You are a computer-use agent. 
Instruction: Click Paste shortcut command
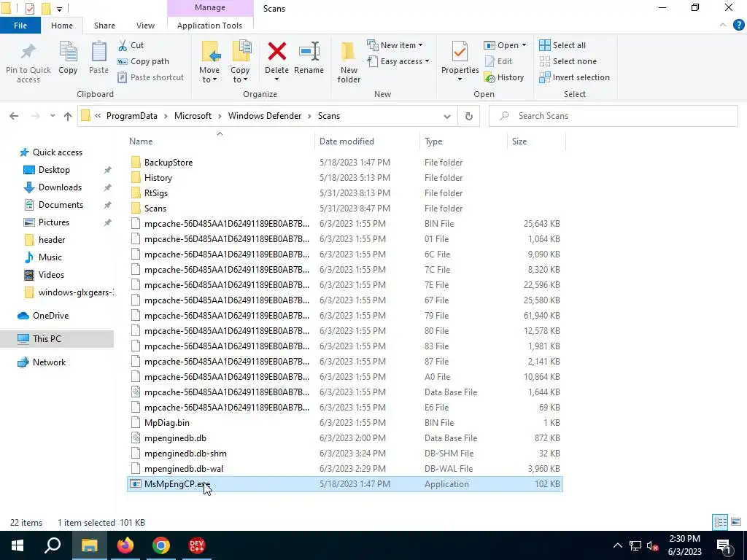(x=150, y=77)
